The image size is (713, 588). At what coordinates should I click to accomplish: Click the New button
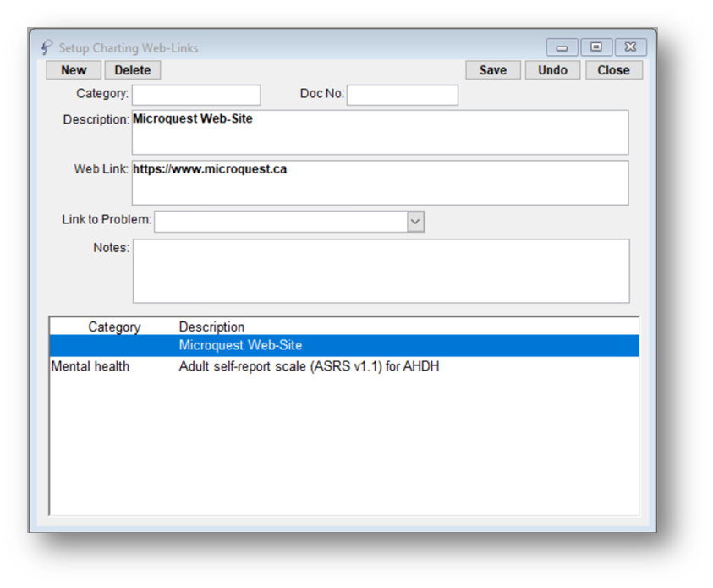point(74,70)
